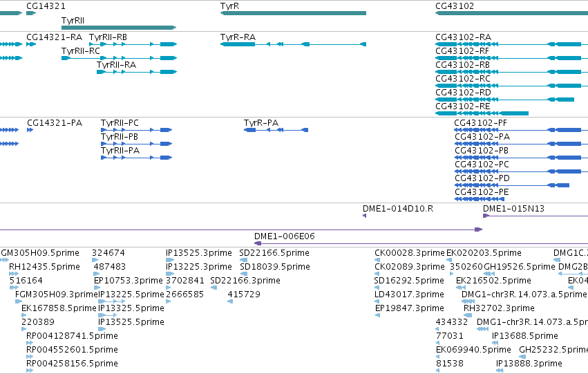The height and width of the screenshot is (374, 588).
Task: Click the TyrRII-RB transcript label
Action: (x=108, y=37)
